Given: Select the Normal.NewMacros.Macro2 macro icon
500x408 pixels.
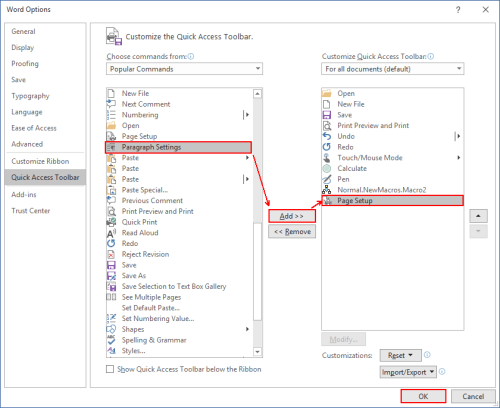Looking at the screenshot, I should 327,190.
